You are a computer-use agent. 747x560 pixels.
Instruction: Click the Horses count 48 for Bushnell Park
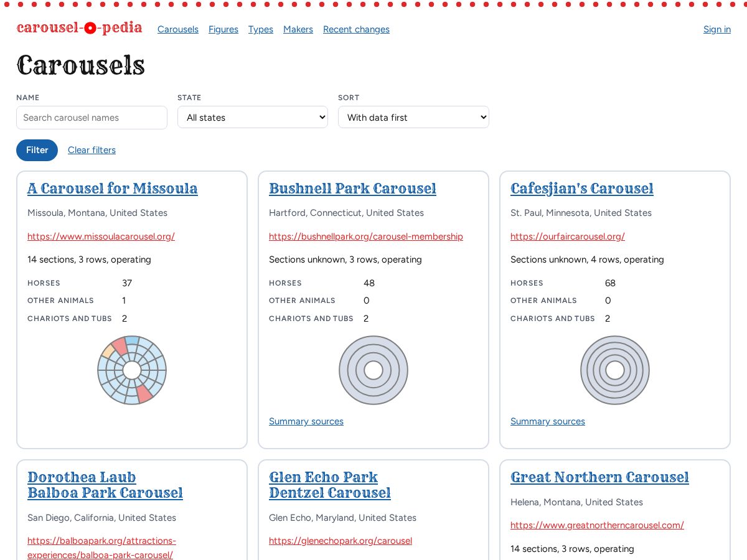(x=369, y=283)
